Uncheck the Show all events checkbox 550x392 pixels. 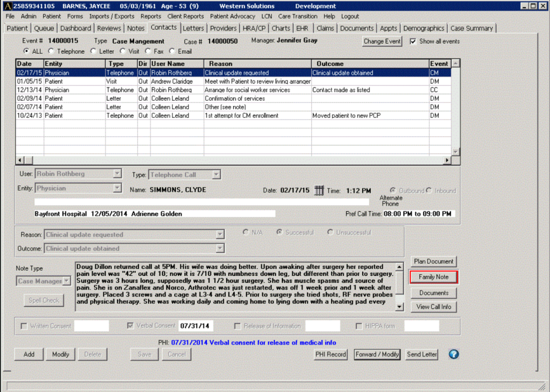click(414, 41)
